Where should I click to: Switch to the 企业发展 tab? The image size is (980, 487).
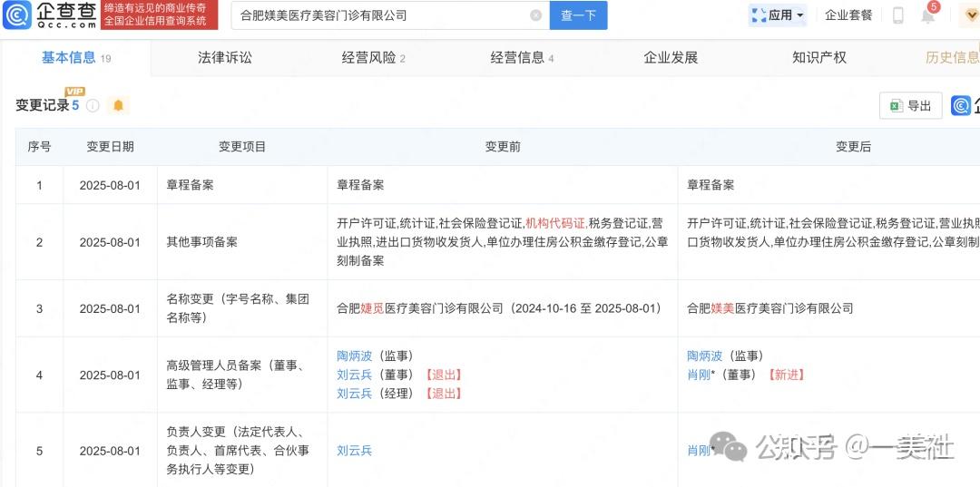tap(671, 58)
